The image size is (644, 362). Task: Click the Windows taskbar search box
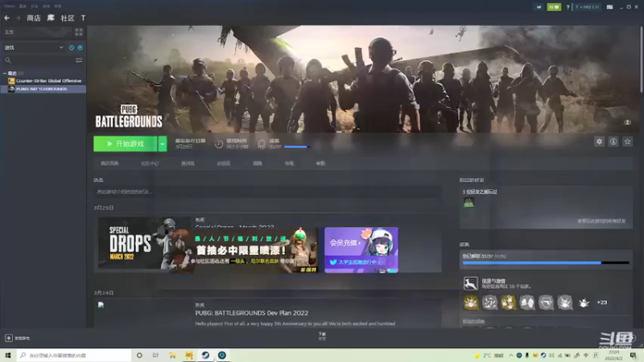(x=74, y=355)
